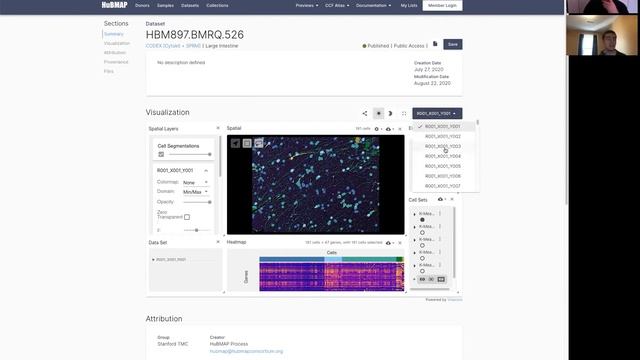Click the Cell Segmentations opacity slider

[x=190, y=154]
